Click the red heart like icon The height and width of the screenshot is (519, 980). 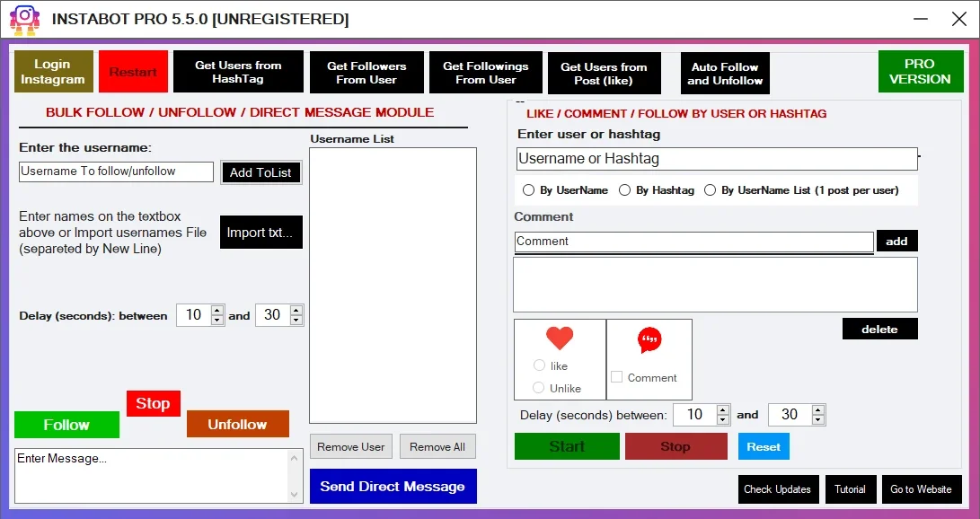coord(560,338)
